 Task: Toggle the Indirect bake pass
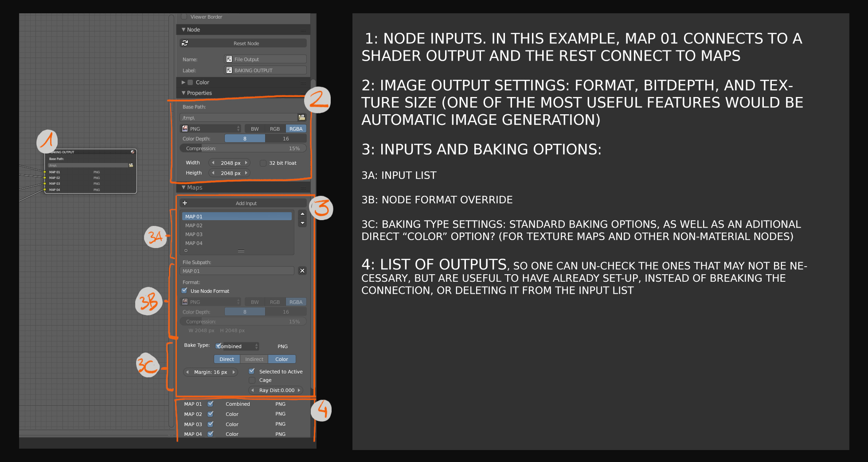(254, 359)
